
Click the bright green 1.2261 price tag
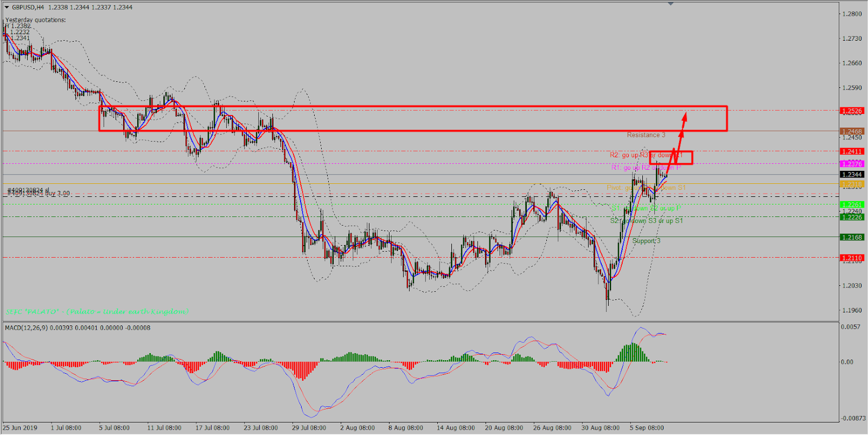[851, 204]
